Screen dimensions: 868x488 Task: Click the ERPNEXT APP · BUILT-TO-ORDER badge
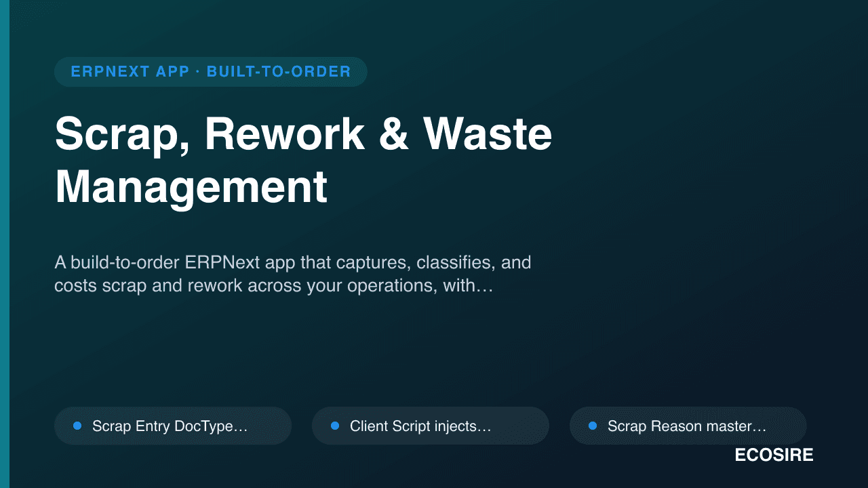click(x=211, y=72)
